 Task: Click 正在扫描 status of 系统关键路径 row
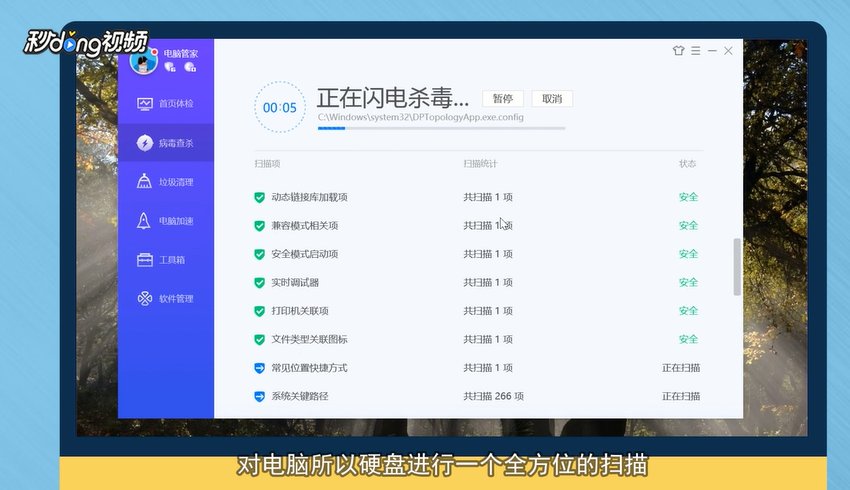[681, 396]
